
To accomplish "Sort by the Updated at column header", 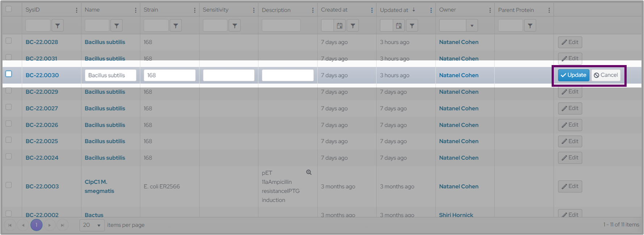I will [x=394, y=10].
